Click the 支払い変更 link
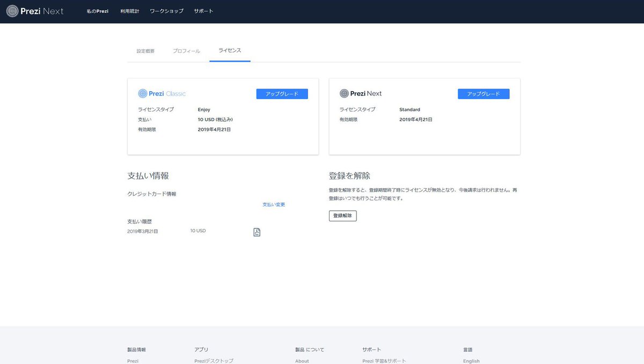Viewport: 644px width, 364px height. [x=274, y=205]
